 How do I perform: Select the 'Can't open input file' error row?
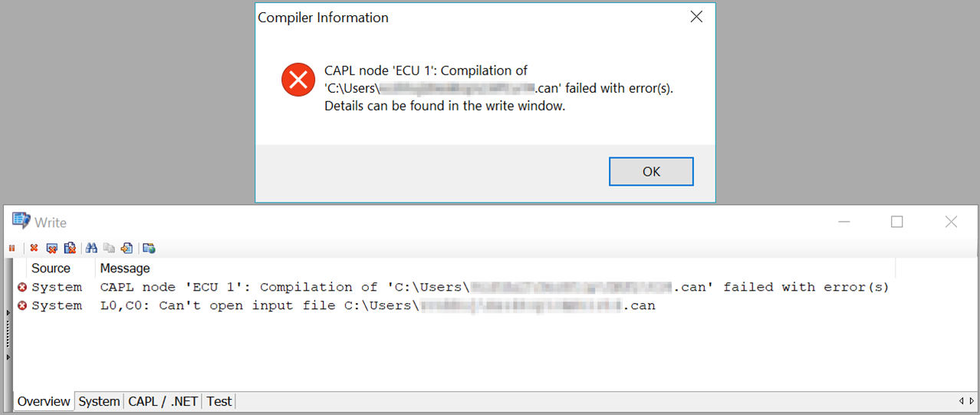point(377,305)
